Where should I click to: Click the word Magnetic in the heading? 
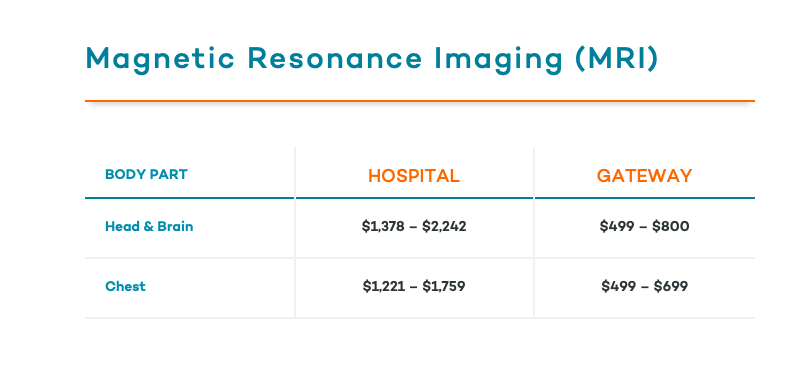tap(160, 59)
